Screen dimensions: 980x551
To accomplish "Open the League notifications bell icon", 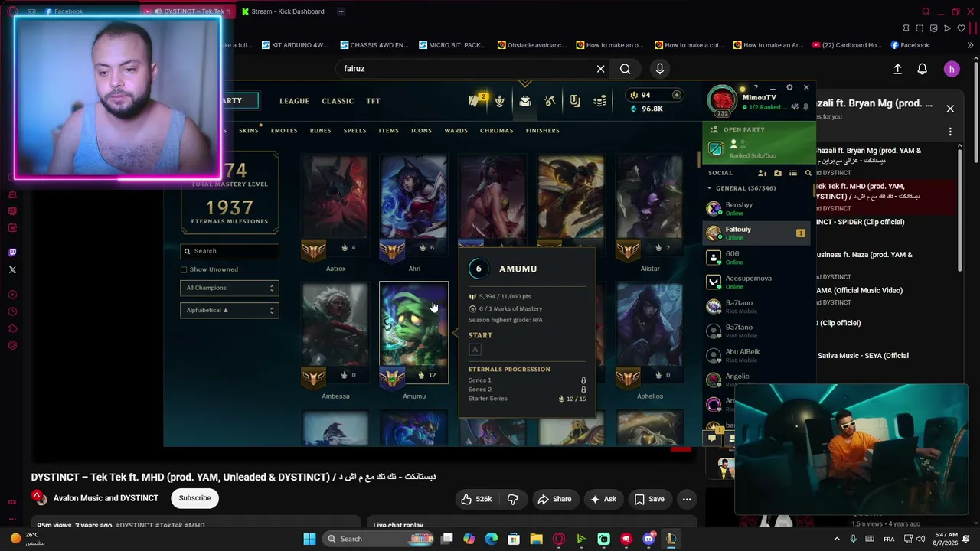I will pyautogui.click(x=805, y=107).
